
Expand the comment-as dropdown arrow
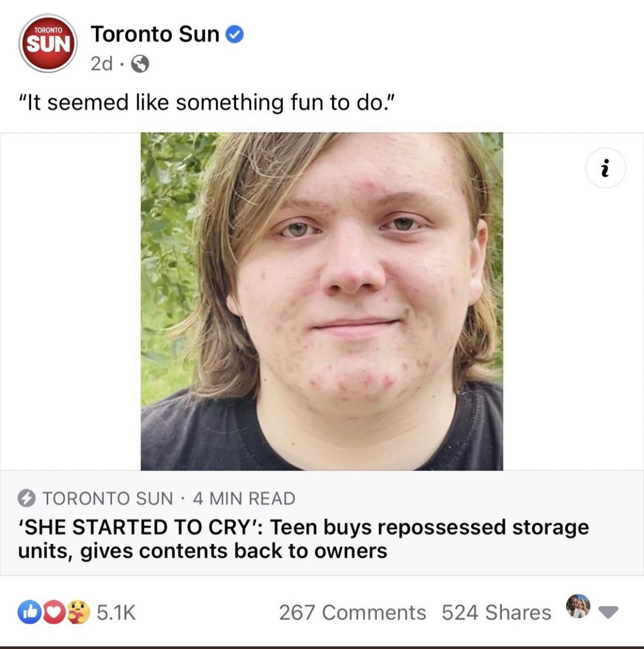608,611
